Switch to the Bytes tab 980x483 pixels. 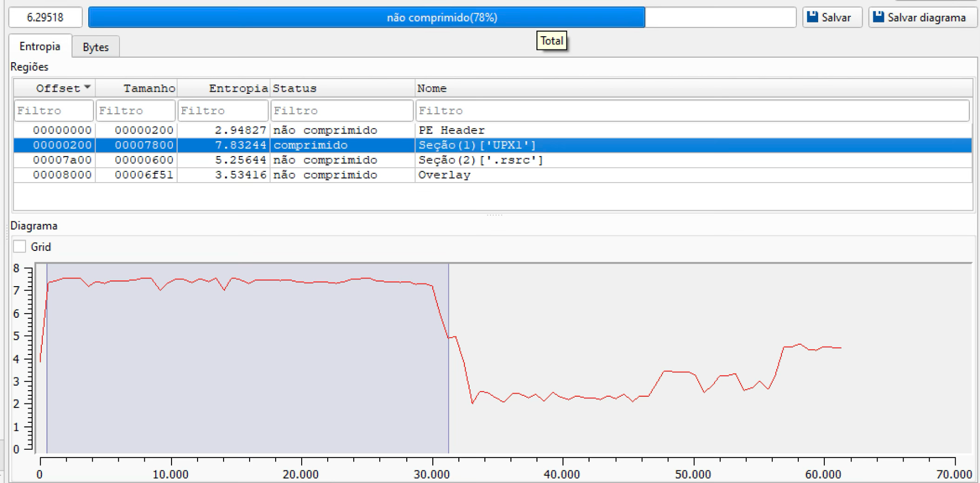[x=95, y=47]
